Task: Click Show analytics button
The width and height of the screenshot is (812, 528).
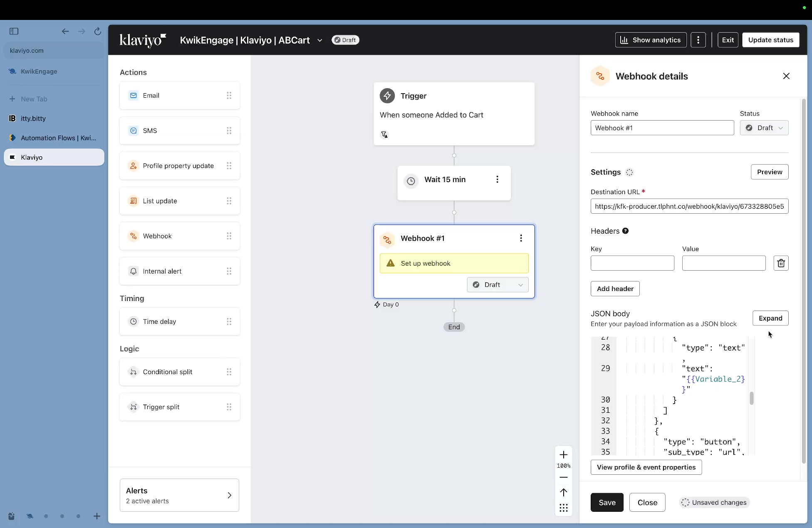Action: pyautogui.click(x=651, y=40)
